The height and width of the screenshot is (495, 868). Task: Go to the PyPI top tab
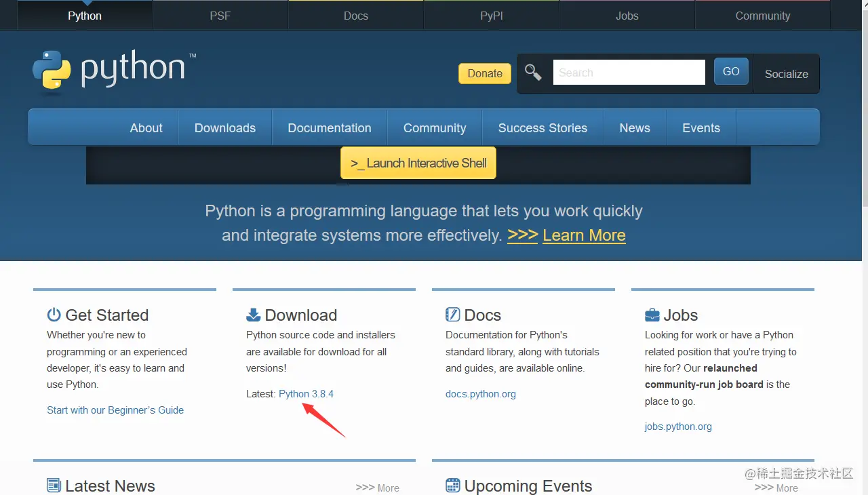pyautogui.click(x=492, y=16)
